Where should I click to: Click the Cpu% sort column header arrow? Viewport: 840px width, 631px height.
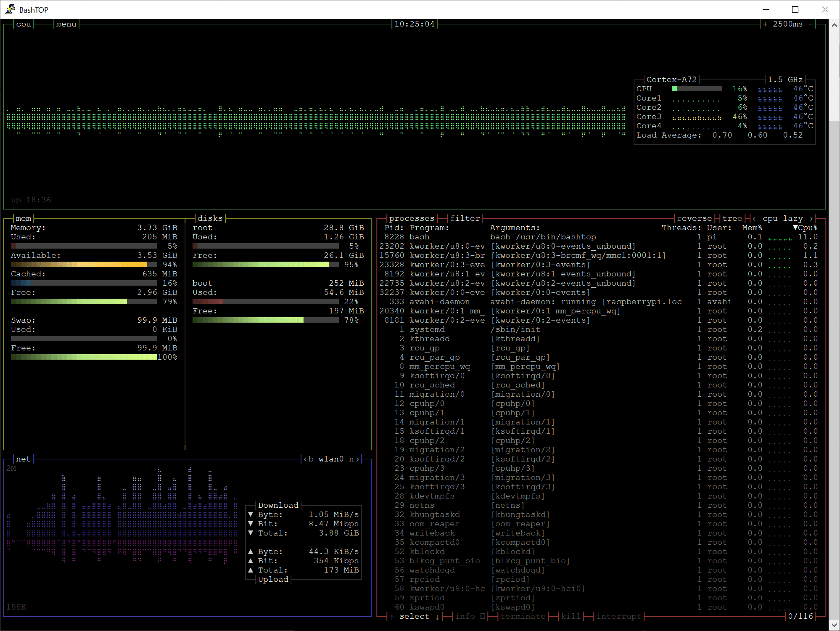pos(795,228)
